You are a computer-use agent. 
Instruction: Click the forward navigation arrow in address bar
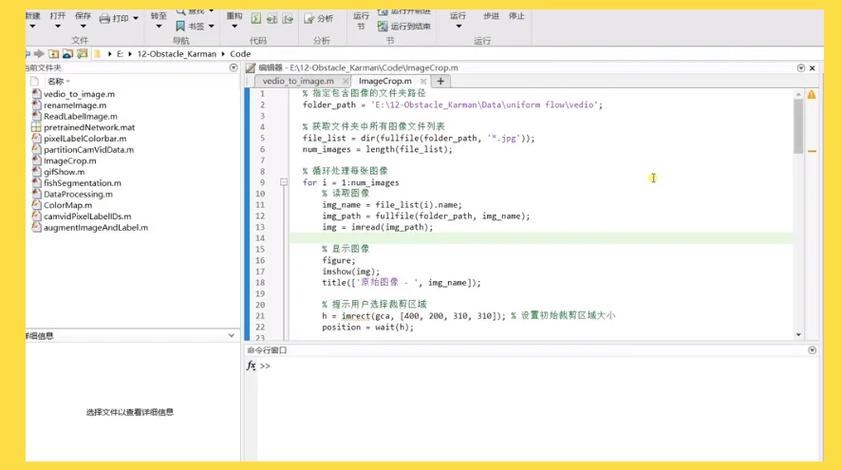pos(38,53)
